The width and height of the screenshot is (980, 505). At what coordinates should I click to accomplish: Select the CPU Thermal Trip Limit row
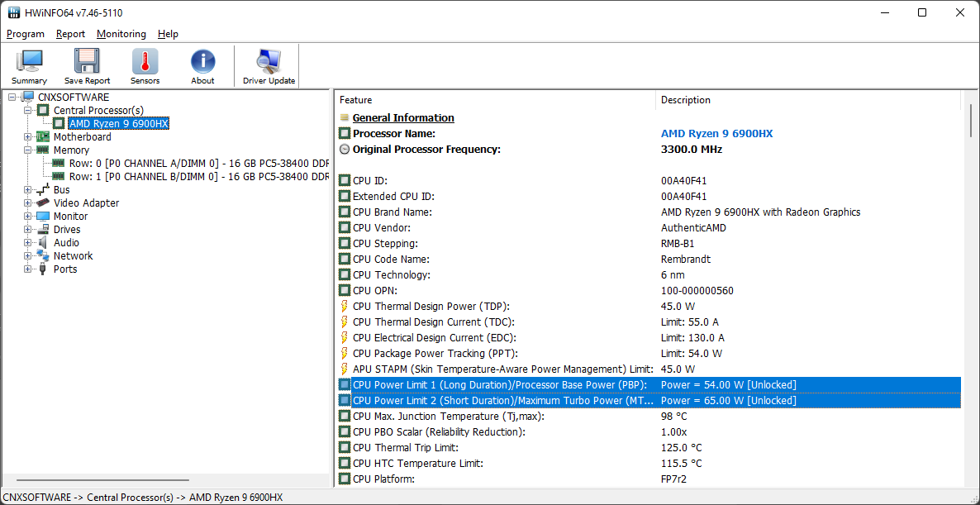pos(649,447)
